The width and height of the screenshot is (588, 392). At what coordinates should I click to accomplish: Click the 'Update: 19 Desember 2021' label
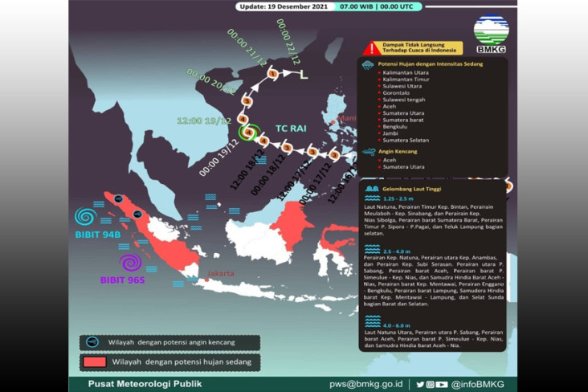tap(284, 6)
